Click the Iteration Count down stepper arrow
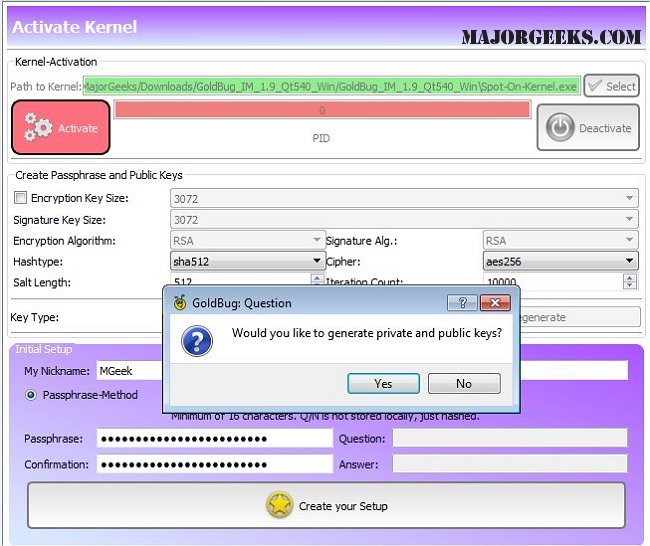 point(630,285)
